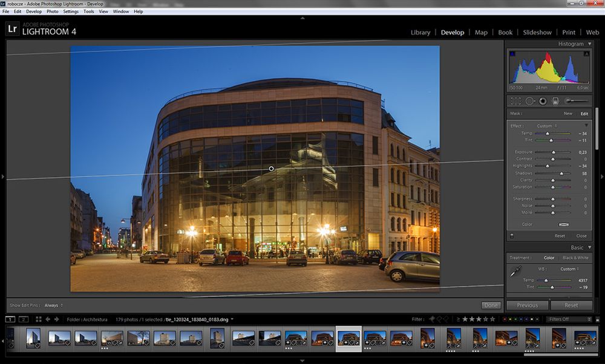Switch to the Slideshow module
This screenshot has width=605, height=364.
[537, 33]
